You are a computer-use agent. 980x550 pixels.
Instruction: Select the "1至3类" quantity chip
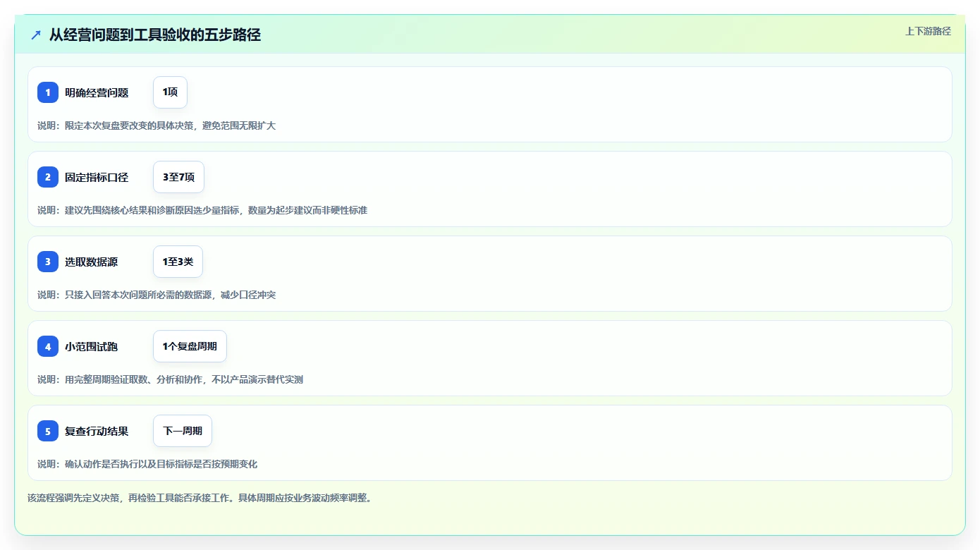coord(178,262)
